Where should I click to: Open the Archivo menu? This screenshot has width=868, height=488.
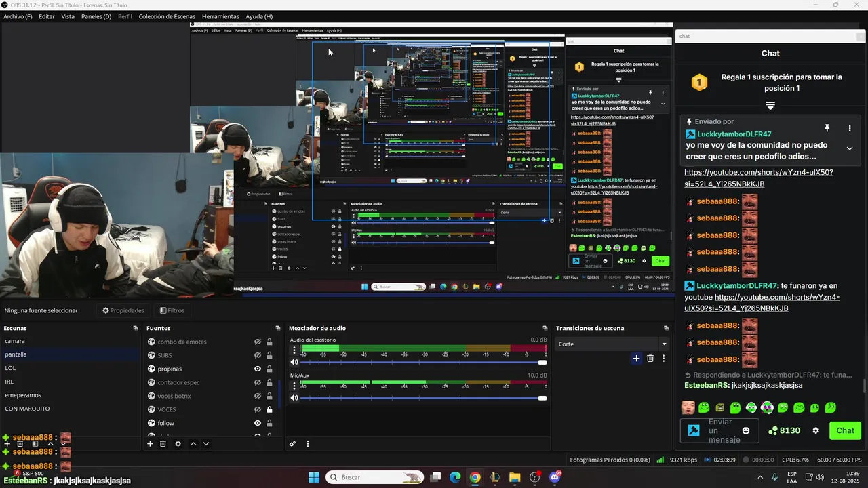(x=18, y=16)
